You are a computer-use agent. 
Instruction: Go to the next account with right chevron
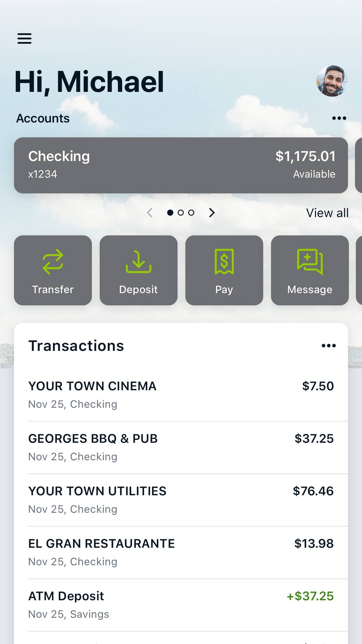[x=212, y=213]
